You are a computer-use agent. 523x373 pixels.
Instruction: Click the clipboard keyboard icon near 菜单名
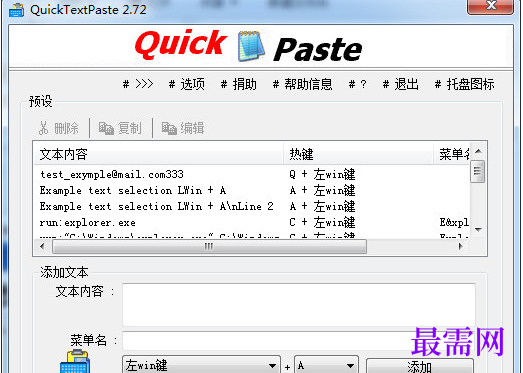click(x=75, y=361)
